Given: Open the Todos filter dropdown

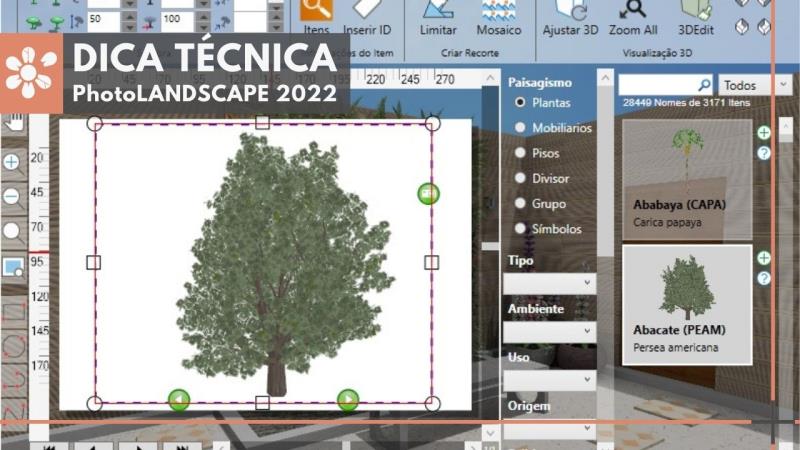Looking at the screenshot, I should (755, 86).
